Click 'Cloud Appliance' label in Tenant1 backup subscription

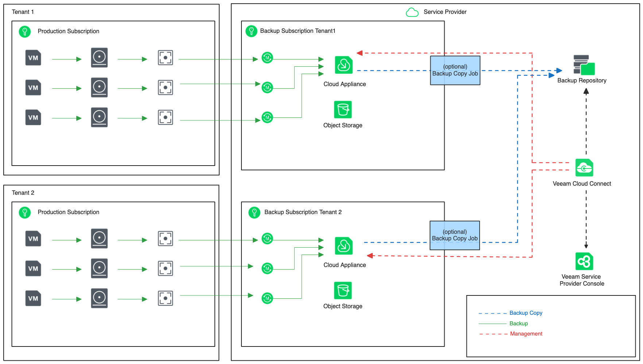(345, 84)
